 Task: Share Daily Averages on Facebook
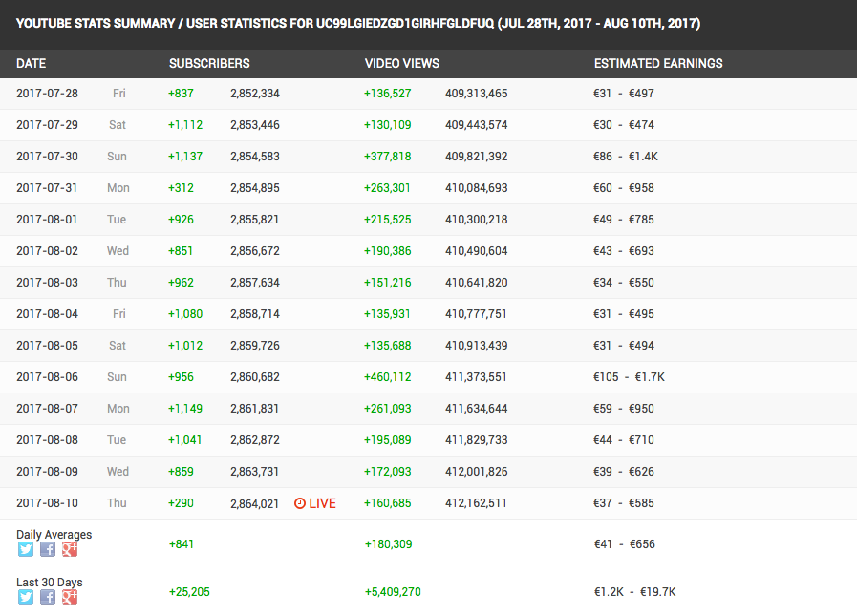pos(48,549)
